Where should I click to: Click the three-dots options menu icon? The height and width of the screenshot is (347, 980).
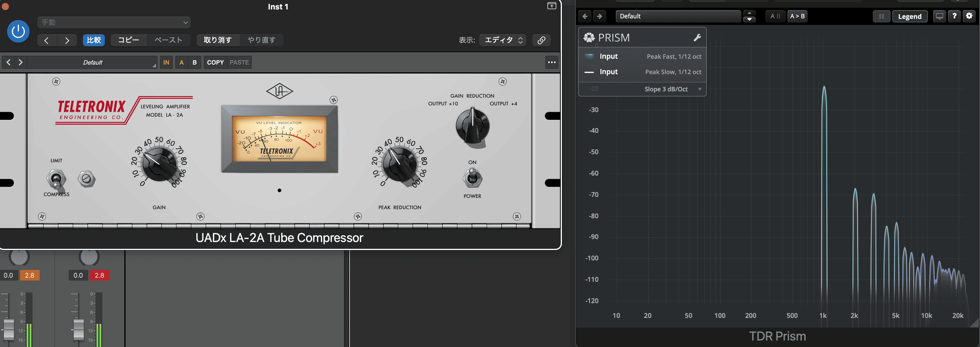coord(551,63)
